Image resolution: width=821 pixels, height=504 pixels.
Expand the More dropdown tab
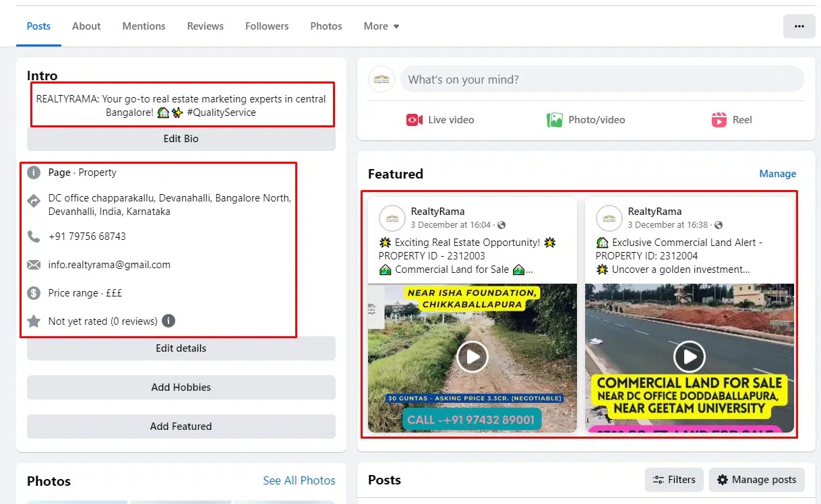pyautogui.click(x=382, y=26)
